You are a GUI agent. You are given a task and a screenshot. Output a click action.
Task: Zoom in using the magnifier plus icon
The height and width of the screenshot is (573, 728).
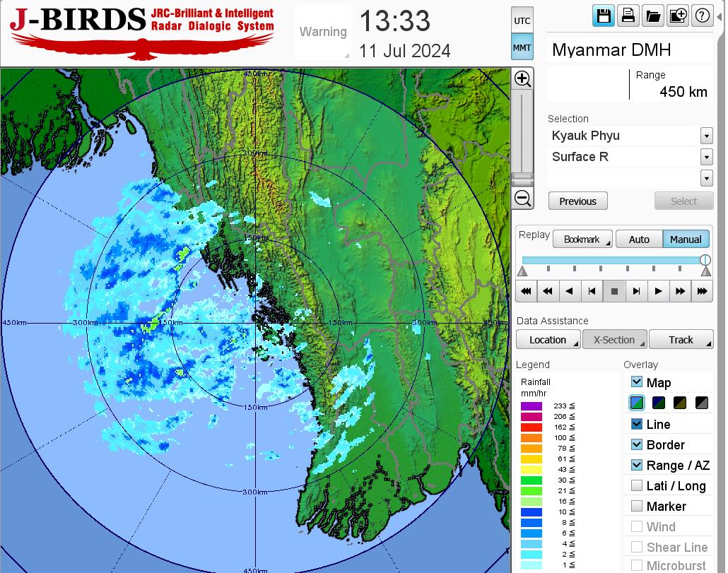522,78
